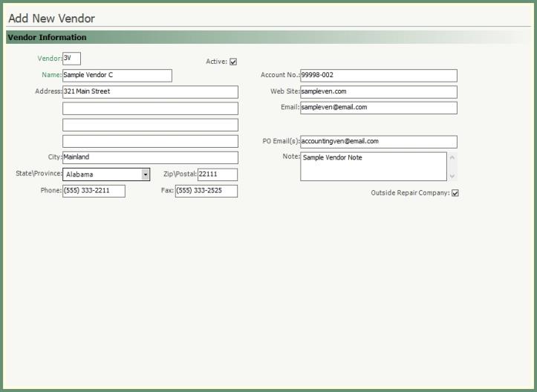
Task: Click the third empty address line field
Action: coord(150,125)
